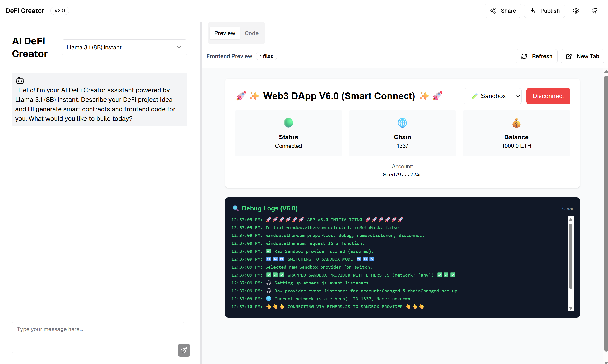Click the send message paper plane icon
Image resolution: width=608 pixels, height=364 pixels.
[184, 350]
